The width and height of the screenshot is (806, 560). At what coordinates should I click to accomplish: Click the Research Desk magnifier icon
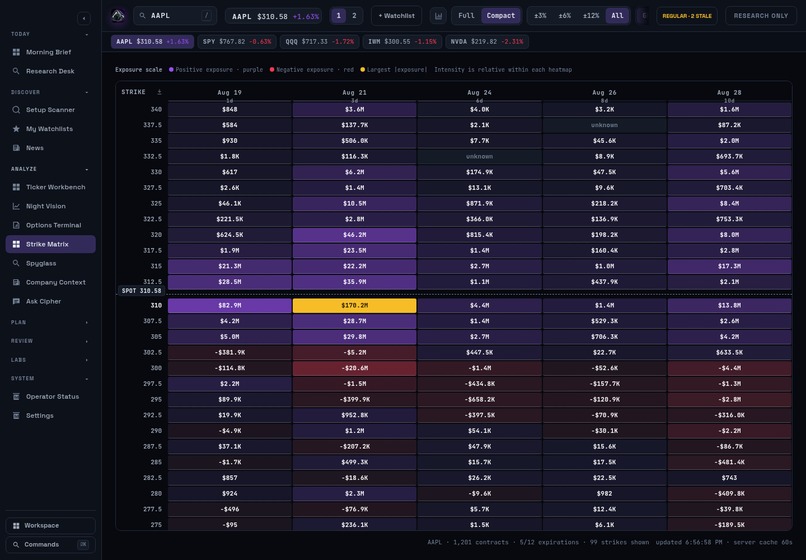pyautogui.click(x=16, y=71)
